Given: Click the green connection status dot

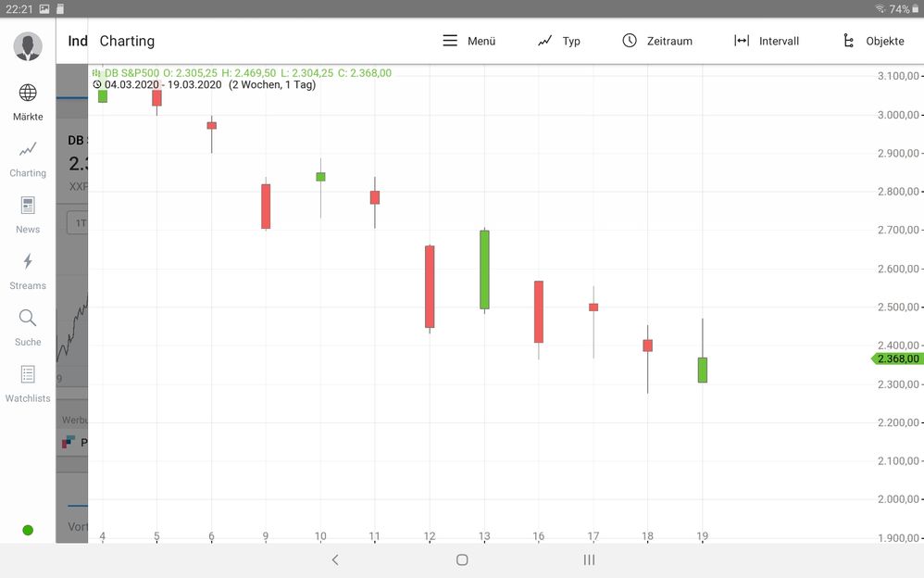Looking at the screenshot, I should 27,530.
